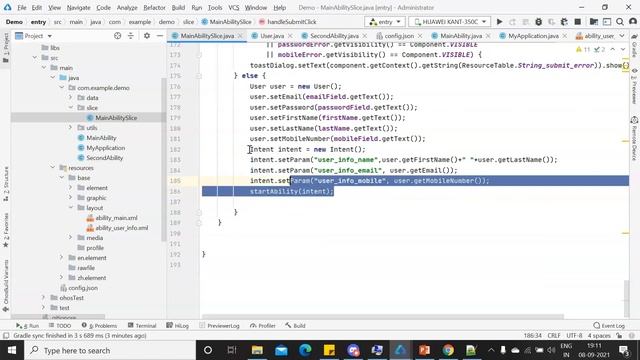640x360 pixels.
Task: Collapse the src folder
Action: tap(36, 58)
